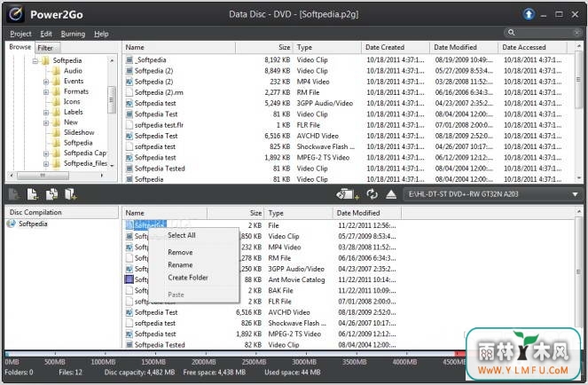Click the Free space: 4,438 MB status text

(x=214, y=373)
